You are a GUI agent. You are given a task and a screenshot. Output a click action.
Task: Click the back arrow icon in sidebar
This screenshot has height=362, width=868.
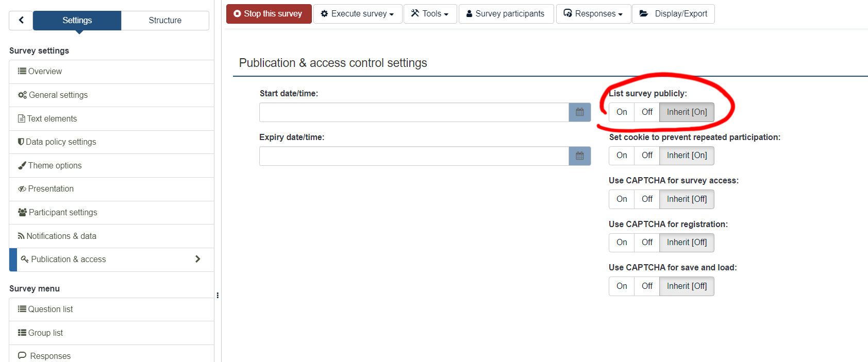[21, 20]
